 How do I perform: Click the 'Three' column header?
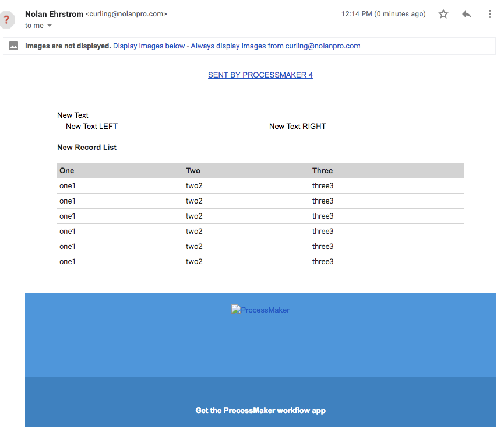[x=322, y=170]
